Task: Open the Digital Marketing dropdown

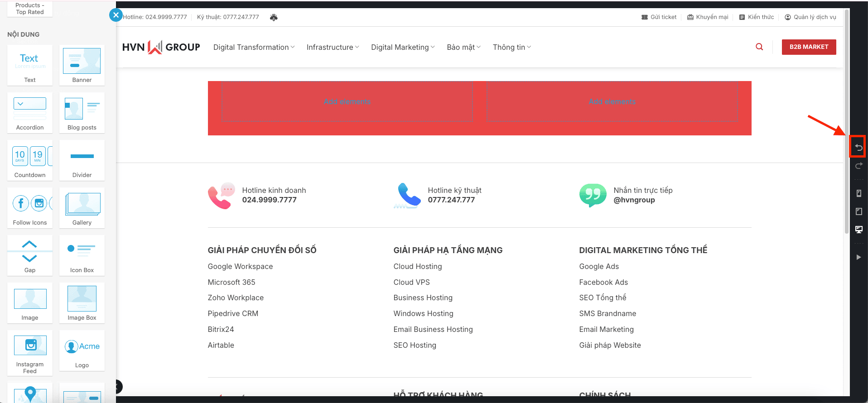Action: click(x=402, y=47)
